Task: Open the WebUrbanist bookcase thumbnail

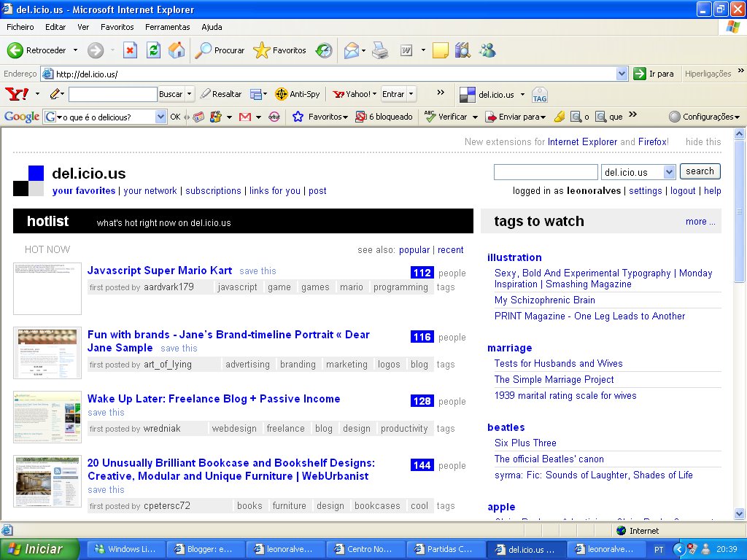Action: 47,481
